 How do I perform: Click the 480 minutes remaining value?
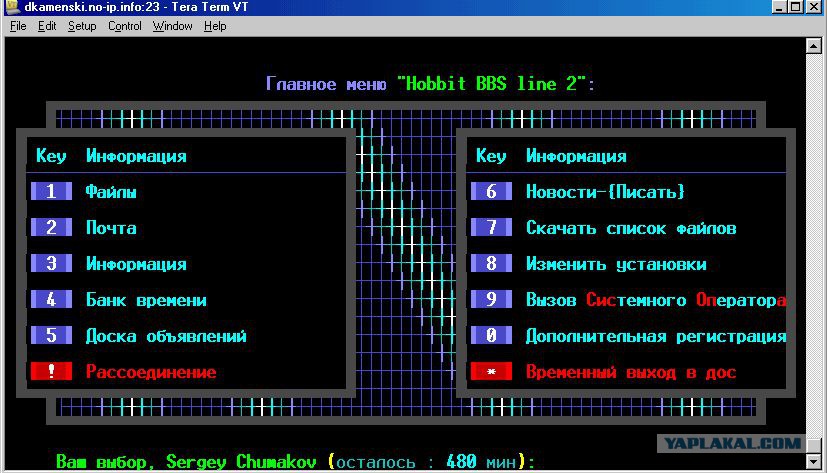tap(461, 461)
